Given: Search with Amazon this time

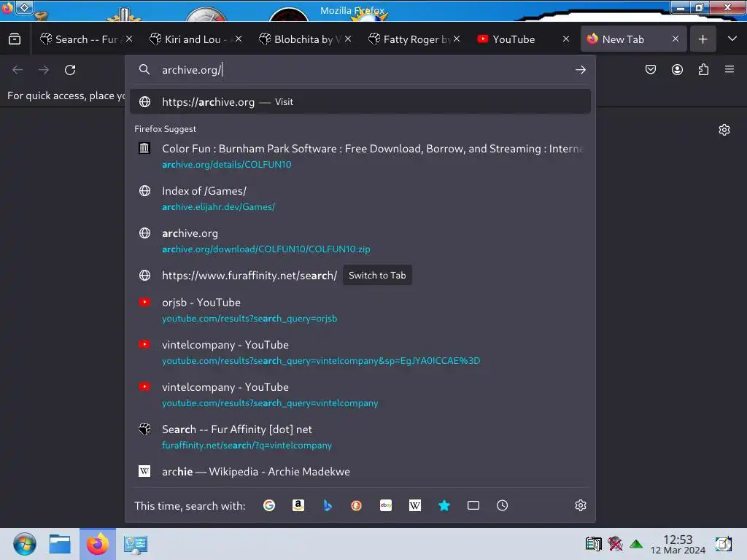Looking at the screenshot, I should click(x=298, y=505).
